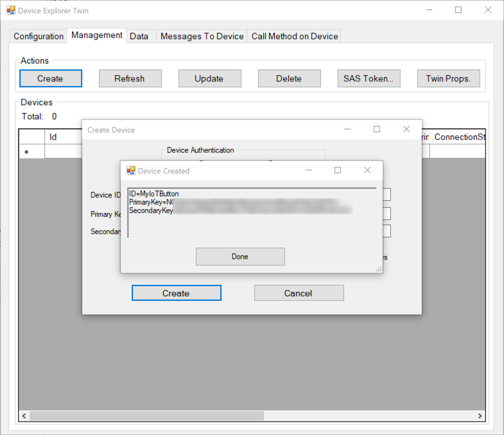This screenshot has width=504, height=435.
Task: Cancel the Create Device dialog
Action: pos(299,293)
